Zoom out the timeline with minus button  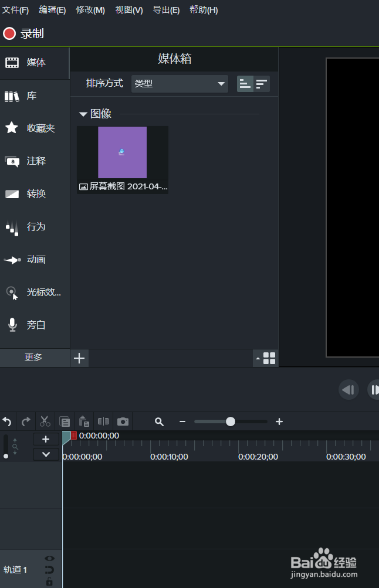(182, 422)
